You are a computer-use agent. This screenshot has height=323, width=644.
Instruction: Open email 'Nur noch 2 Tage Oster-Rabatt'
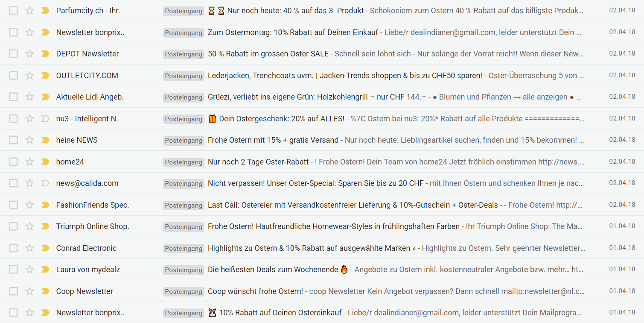pyautogui.click(x=258, y=162)
